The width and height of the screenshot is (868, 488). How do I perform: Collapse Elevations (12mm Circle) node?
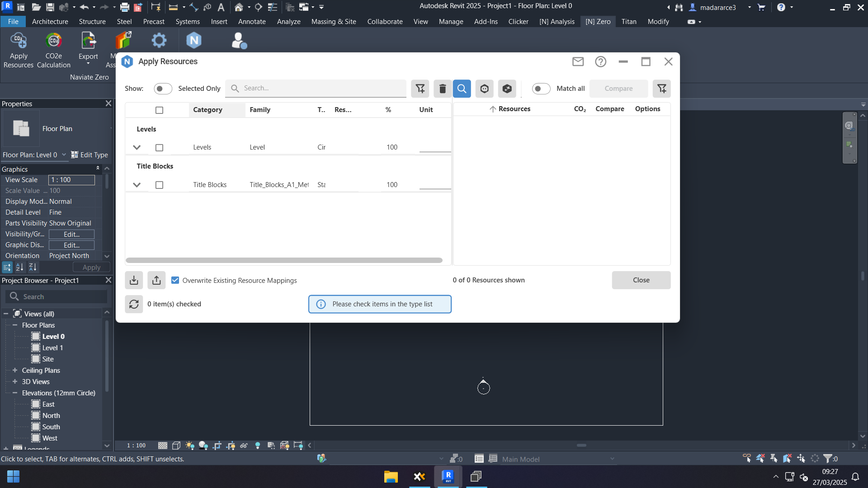(x=15, y=393)
